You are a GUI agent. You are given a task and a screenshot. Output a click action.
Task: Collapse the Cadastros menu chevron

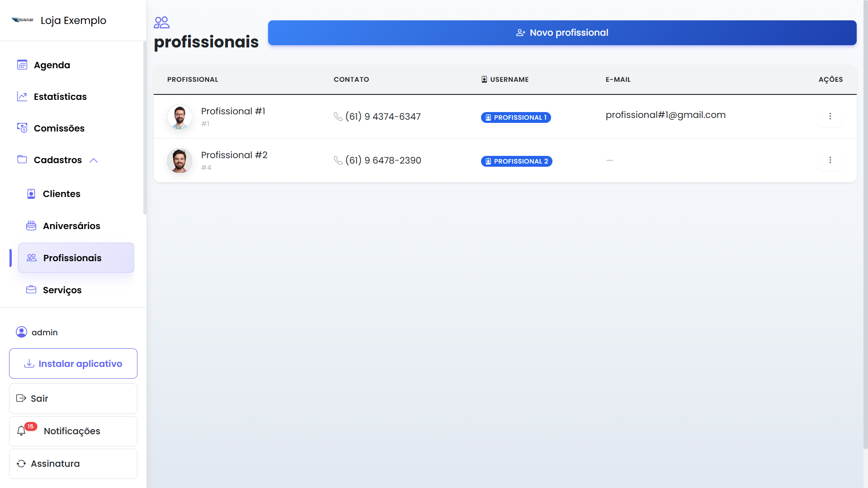94,160
